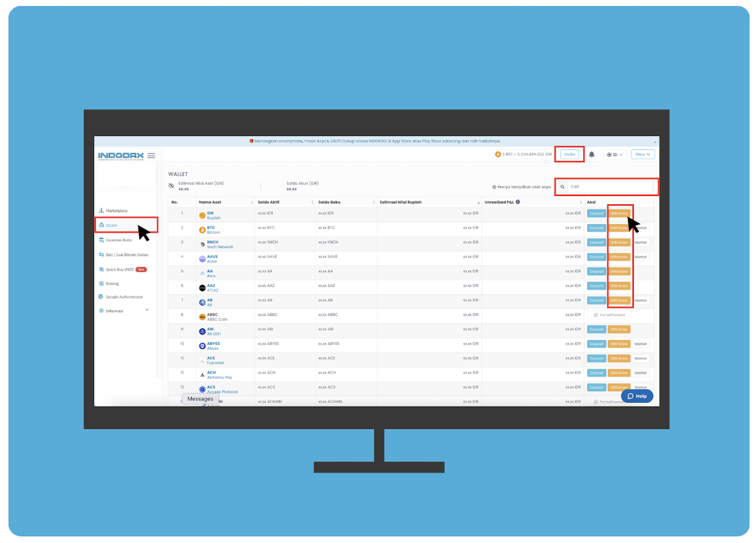The height and width of the screenshot is (543, 756).
Task: Click the Google Authenticator sidebar icon
Action: (x=101, y=297)
